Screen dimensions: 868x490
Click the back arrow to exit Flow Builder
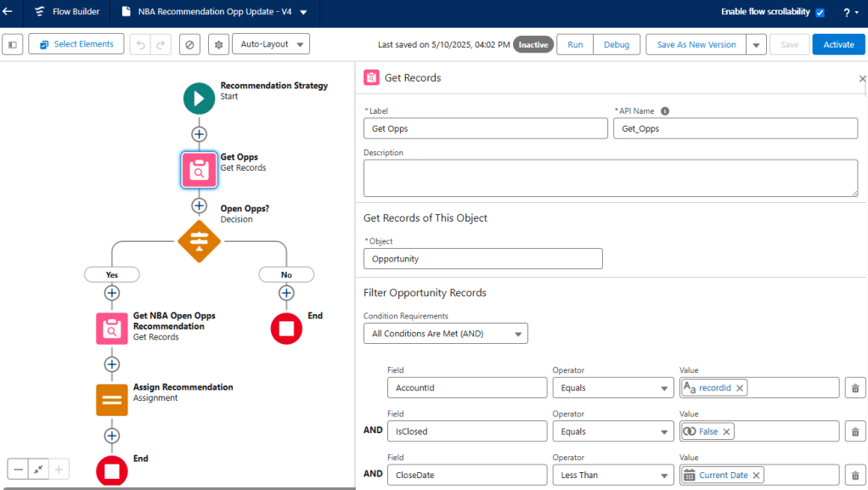point(8,12)
